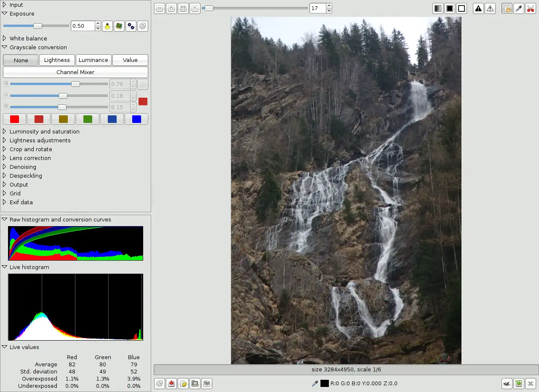The height and width of the screenshot is (392, 539).
Task: Pick the green channel mixer preset swatch
Action: point(88,119)
